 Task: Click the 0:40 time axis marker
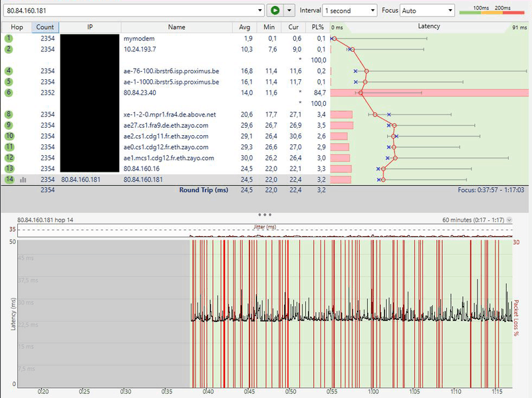click(x=208, y=391)
